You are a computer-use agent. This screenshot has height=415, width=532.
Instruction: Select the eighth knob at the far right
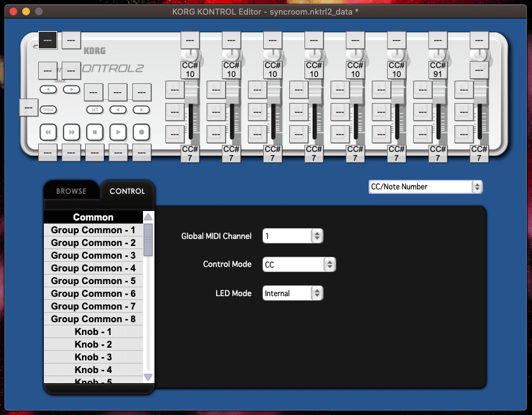pyautogui.click(x=479, y=69)
